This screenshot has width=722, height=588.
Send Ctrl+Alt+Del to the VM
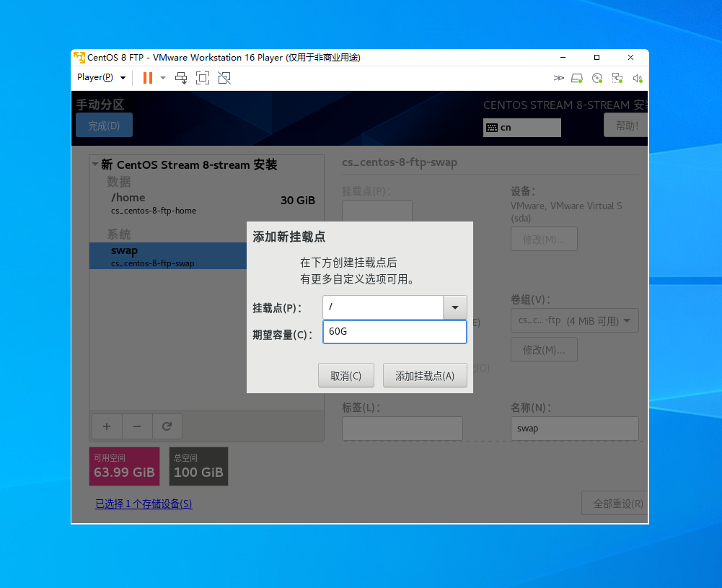[x=181, y=78]
